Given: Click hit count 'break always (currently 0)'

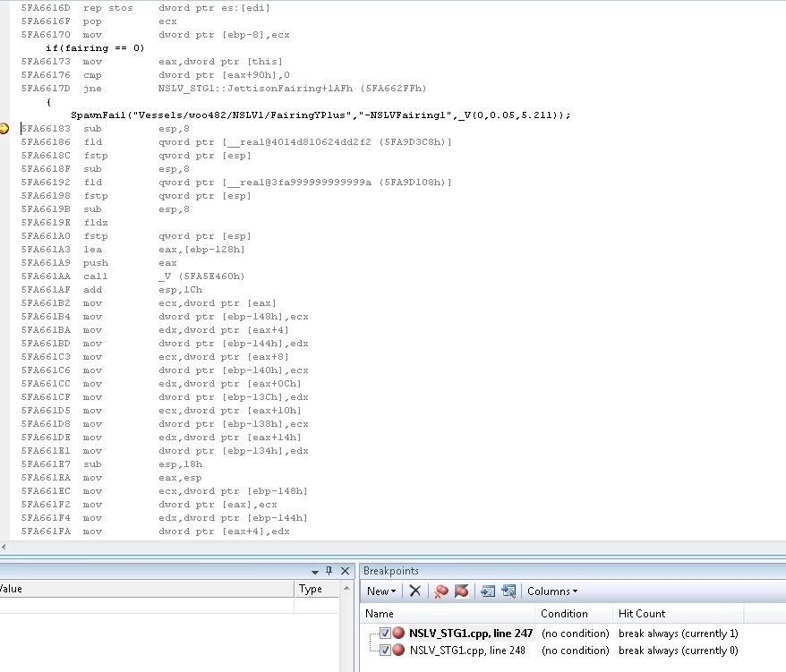Looking at the screenshot, I should 679,651.
